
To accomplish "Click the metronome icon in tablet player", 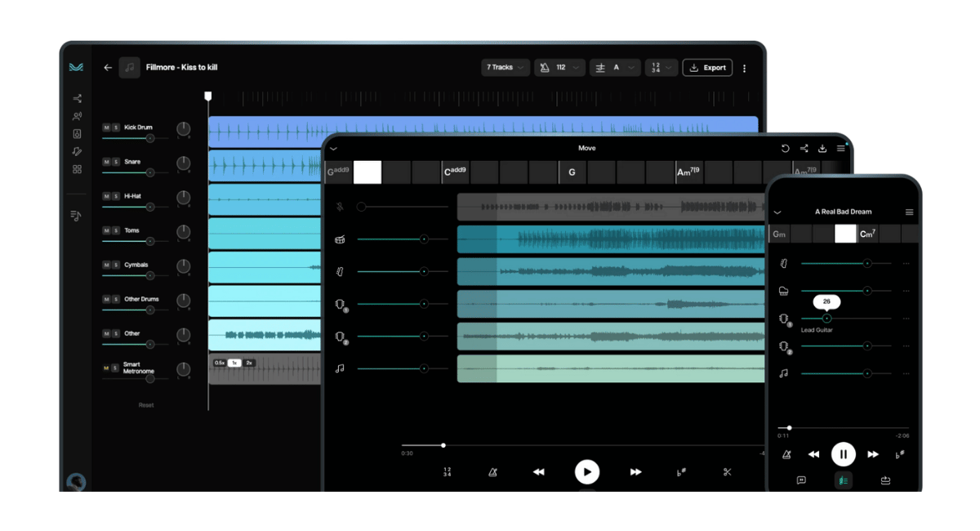I will coord(492,472).
